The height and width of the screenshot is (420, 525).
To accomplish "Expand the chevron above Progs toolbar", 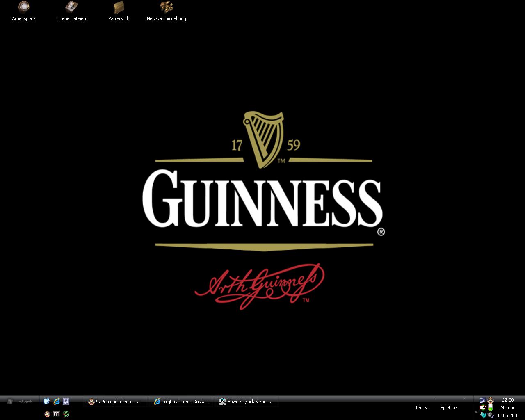I will 435,399.
